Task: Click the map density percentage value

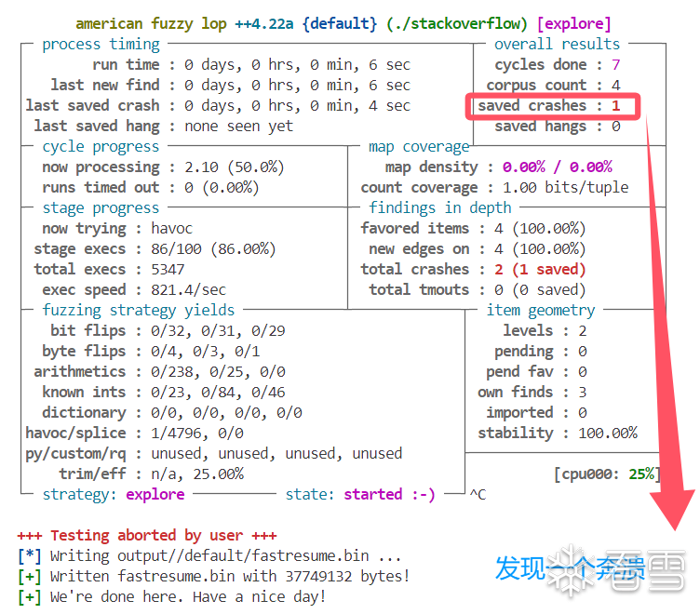Action: point(558,167)
